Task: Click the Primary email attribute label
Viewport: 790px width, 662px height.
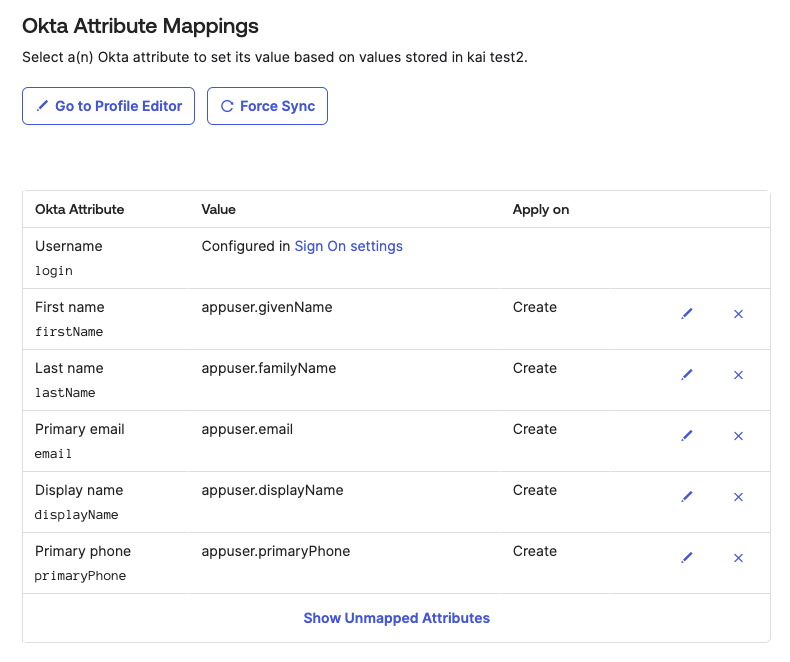Action: [x=80, y=429]
